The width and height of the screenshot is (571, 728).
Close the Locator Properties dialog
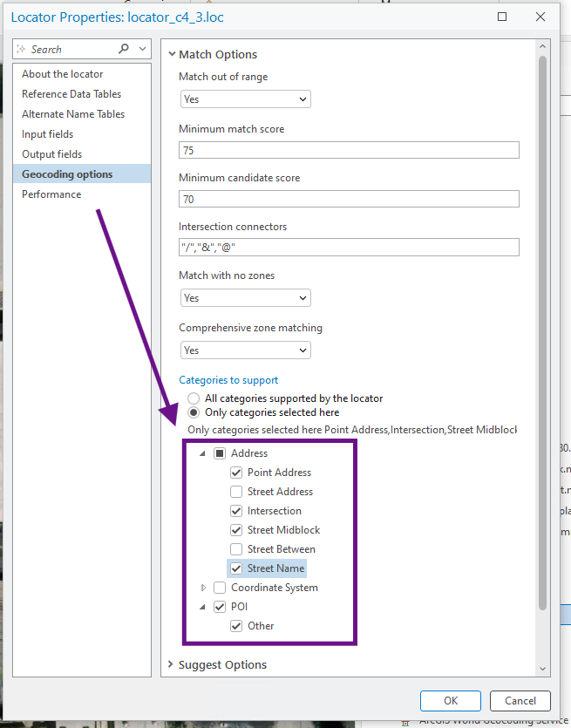tap(541, 17)
